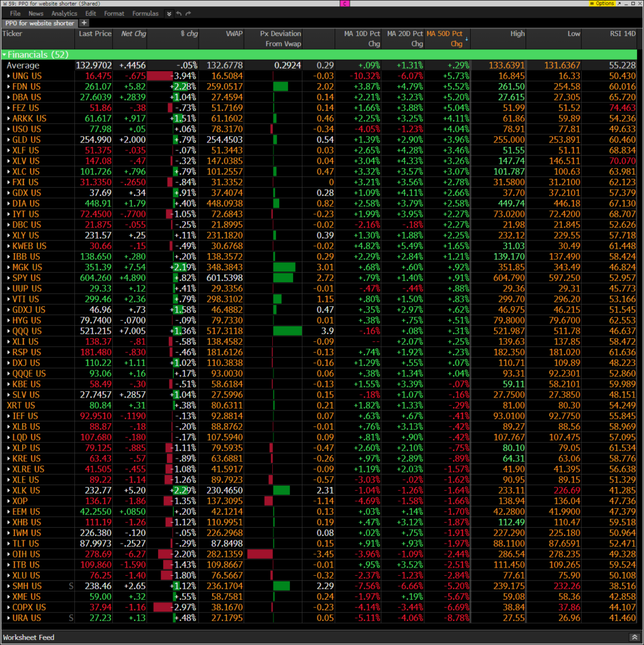Open the Formulas menu

tap(146, 14)
